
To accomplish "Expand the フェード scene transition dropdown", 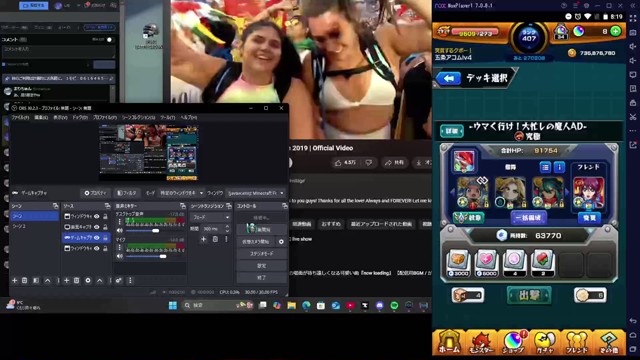I will [x=211, y=218].
